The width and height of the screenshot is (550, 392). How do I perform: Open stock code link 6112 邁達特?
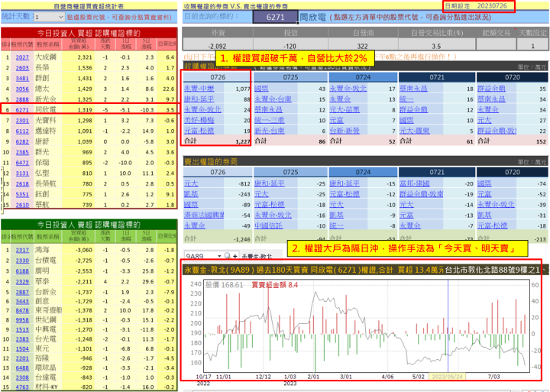click(x=22, y=131)
